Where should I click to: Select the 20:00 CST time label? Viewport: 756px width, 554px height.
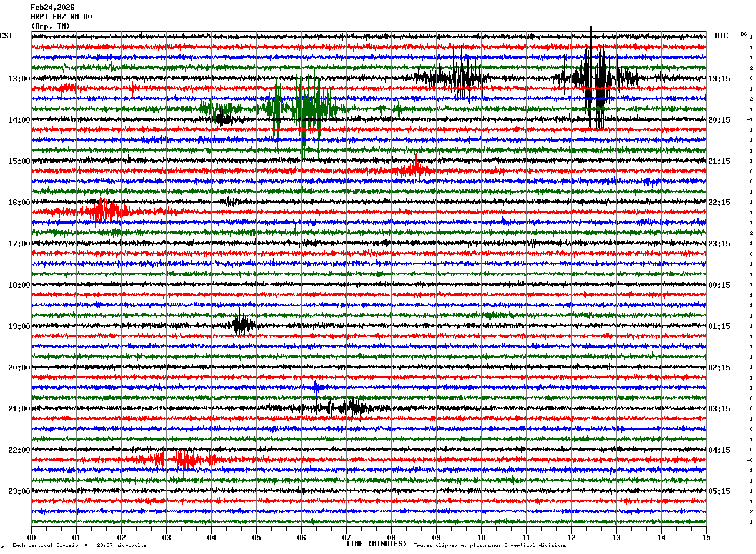(19, 368)
